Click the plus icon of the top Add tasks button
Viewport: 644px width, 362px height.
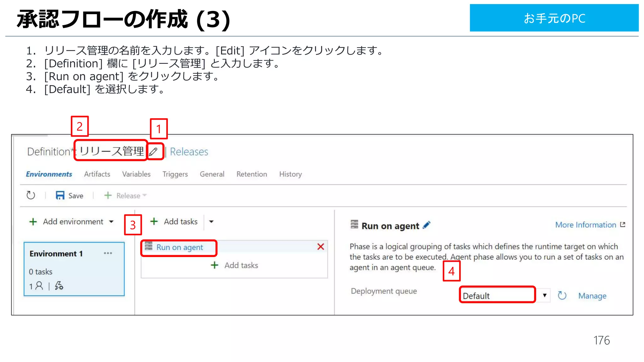(154, 221)
